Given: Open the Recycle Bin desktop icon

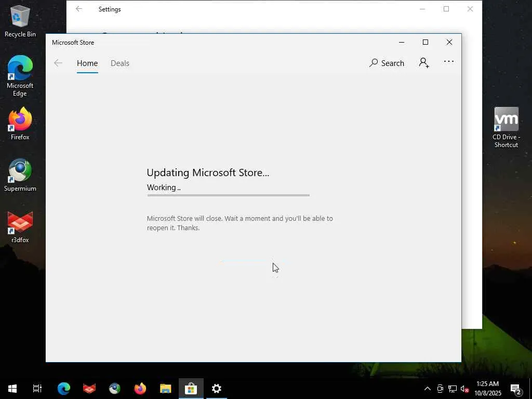Looking at the screenshot, I should (20, 21).
